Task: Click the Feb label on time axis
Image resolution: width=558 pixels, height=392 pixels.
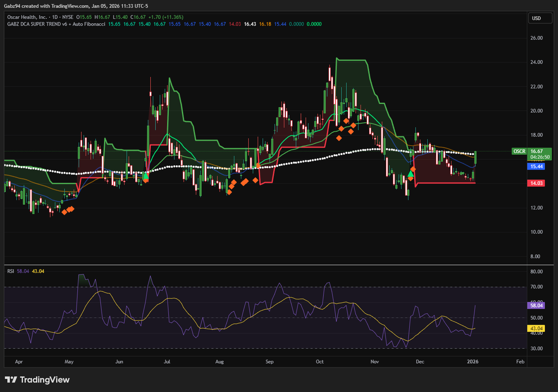Action: [x=520, y=361]
